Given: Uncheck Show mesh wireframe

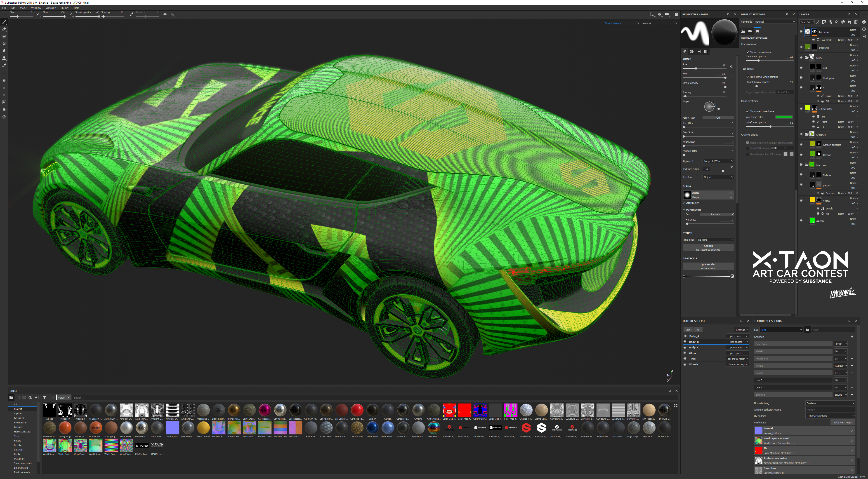Looking at the screenshot, I should pyautogui.click(x=747, y=111).
